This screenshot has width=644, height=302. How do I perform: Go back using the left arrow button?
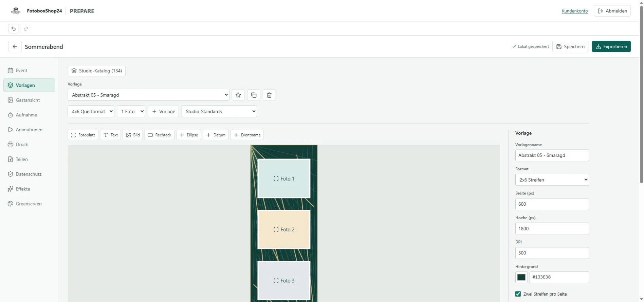coord(15,46)
